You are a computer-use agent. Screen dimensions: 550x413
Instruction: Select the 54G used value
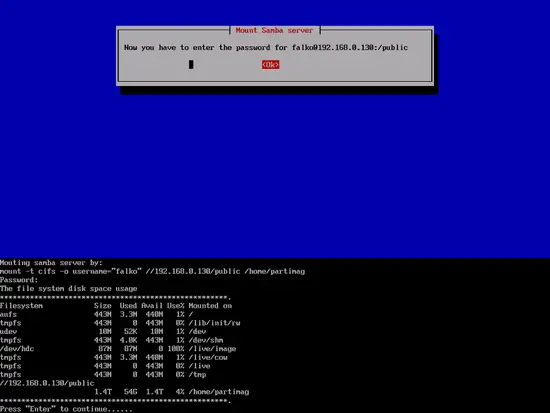pyautogui.click(x=130, y=392)
